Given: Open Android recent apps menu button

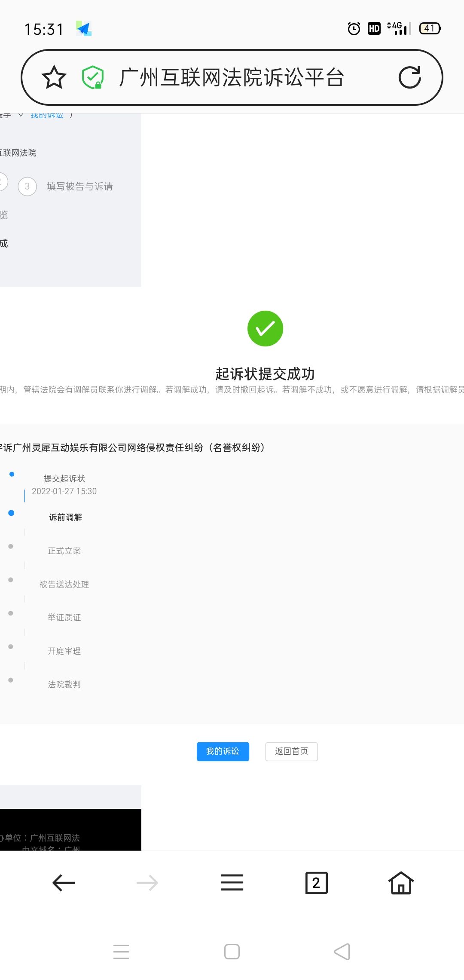Looking at the screenshot, I should click(121, 952).
